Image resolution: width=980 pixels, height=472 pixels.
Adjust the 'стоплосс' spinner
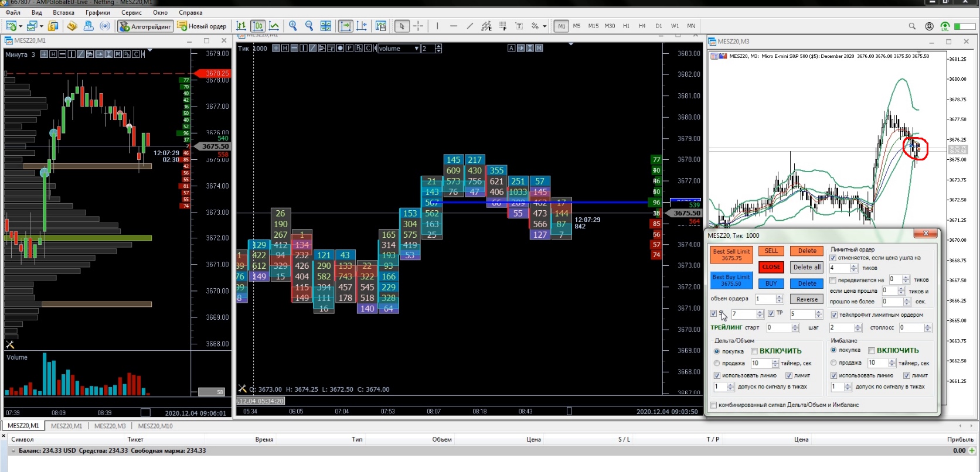[928, 328]
